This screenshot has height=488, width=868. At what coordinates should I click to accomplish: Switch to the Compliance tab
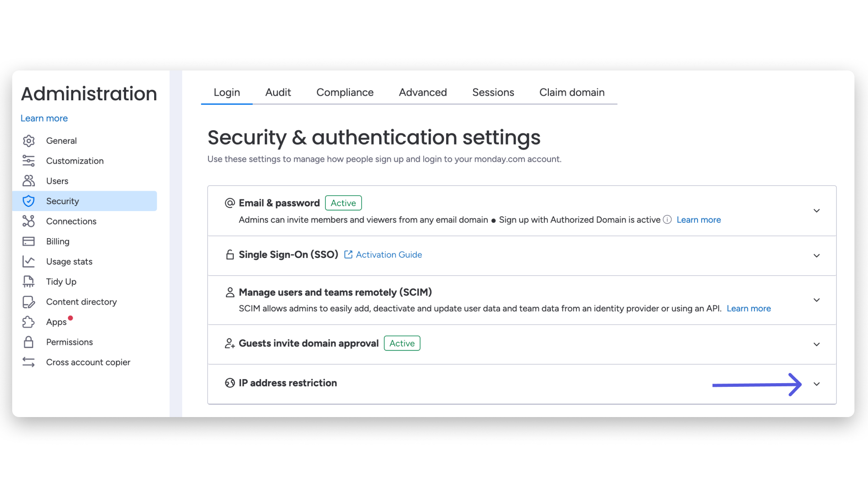click(344, 92)
